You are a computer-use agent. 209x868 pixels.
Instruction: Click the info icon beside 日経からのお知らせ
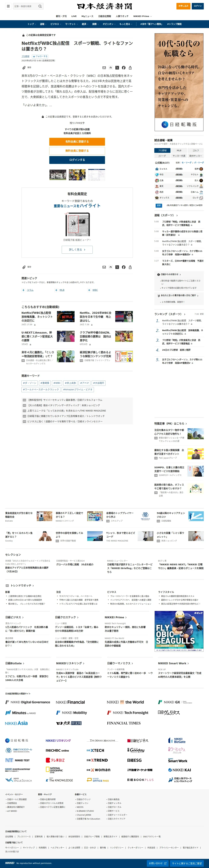coord(158,274)
